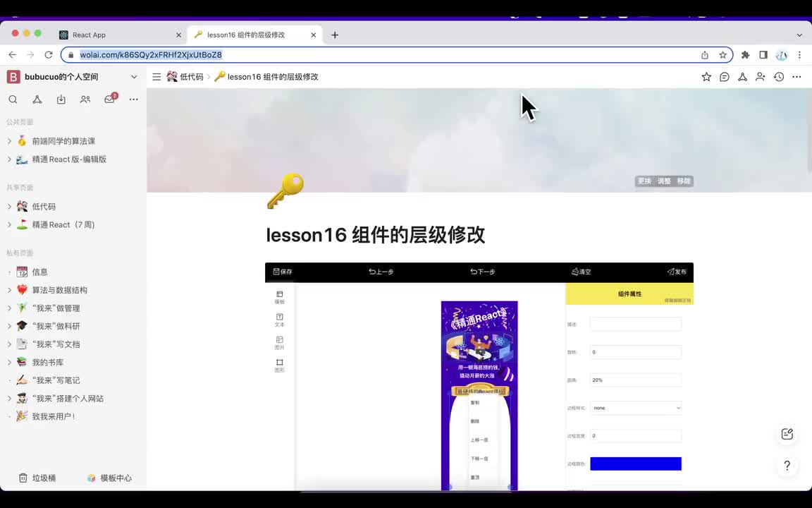Image resolution: width=812 pixels, height=508 pixels.
Task: Toggle the browser side panel icon
Action: pos(763,54)
